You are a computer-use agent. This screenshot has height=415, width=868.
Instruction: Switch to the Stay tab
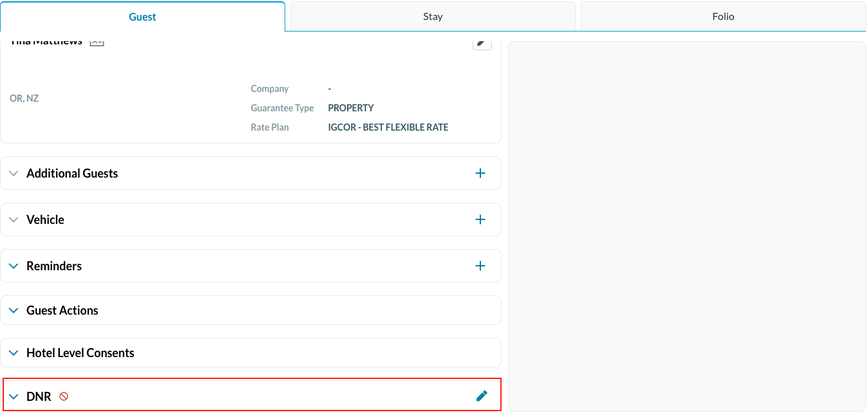[433, 16]
